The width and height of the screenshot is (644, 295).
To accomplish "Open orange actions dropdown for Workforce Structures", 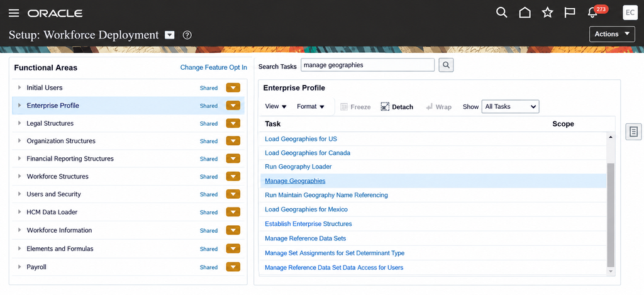I will click(x=233, y=176).
